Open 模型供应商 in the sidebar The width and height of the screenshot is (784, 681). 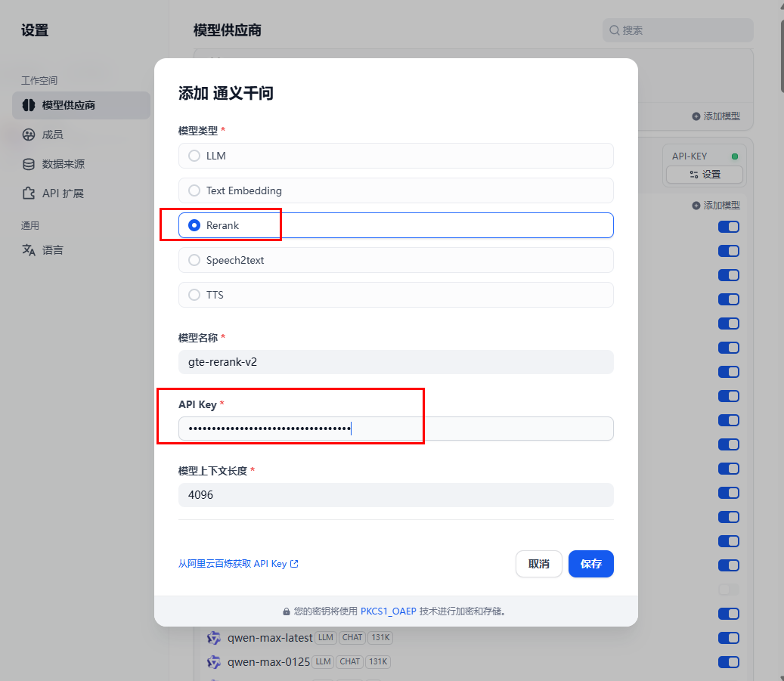pyautogui.click(x=81, y=106)
